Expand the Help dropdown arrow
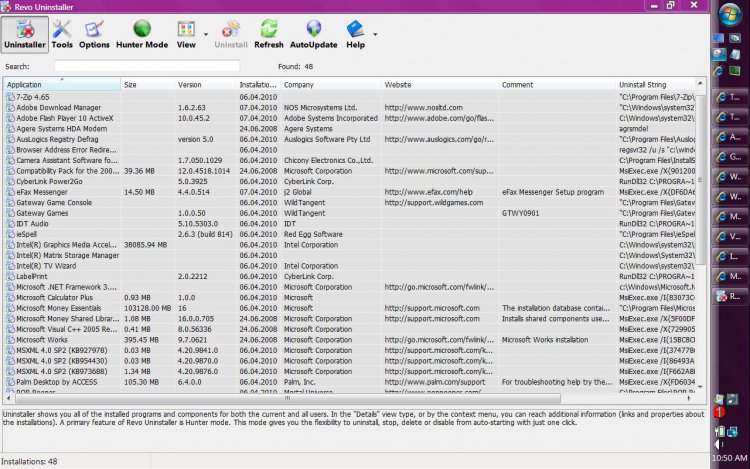750x469 pixels. [x=375, y=34]
